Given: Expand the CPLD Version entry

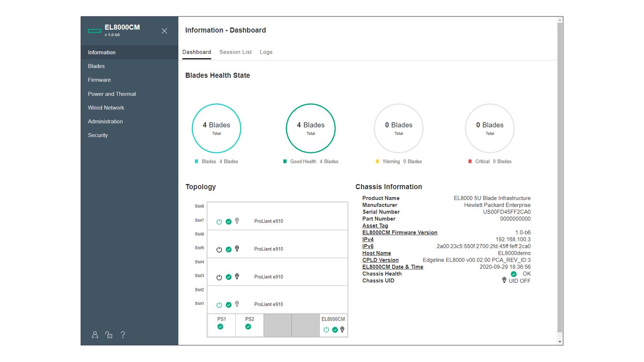Looking at the screenshot, I should [x=380, y=260].
